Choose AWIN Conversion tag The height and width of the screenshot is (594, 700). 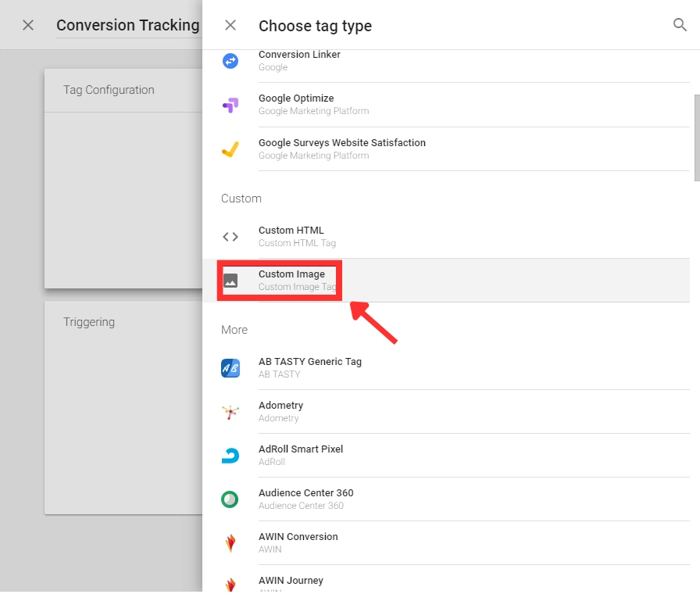coord(446,543)
